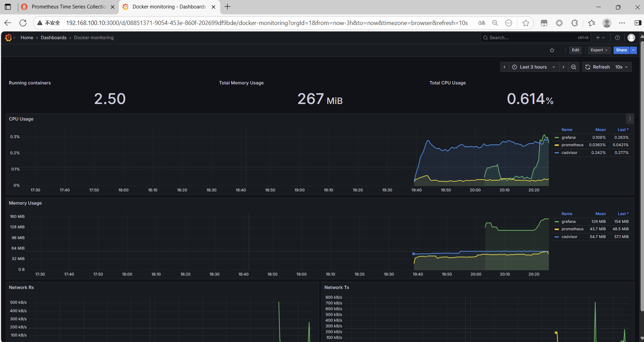Close the Prometheus Time Series tab
Screen dimensions: 644x342
(113, 7)
